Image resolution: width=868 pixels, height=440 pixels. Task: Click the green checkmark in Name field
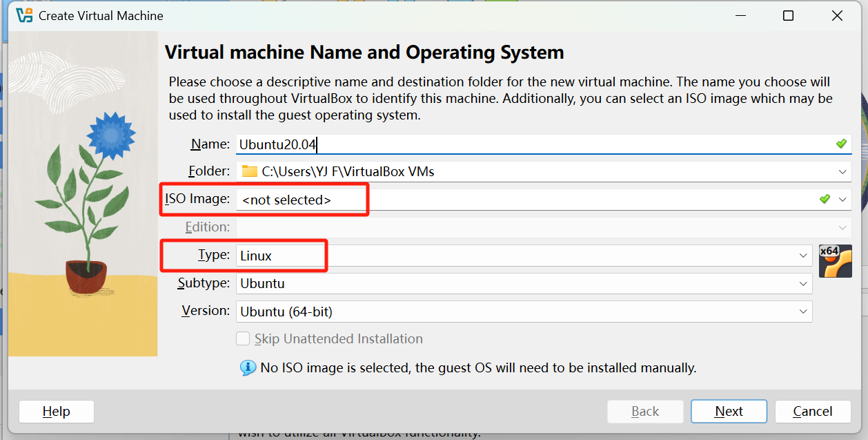841,144
